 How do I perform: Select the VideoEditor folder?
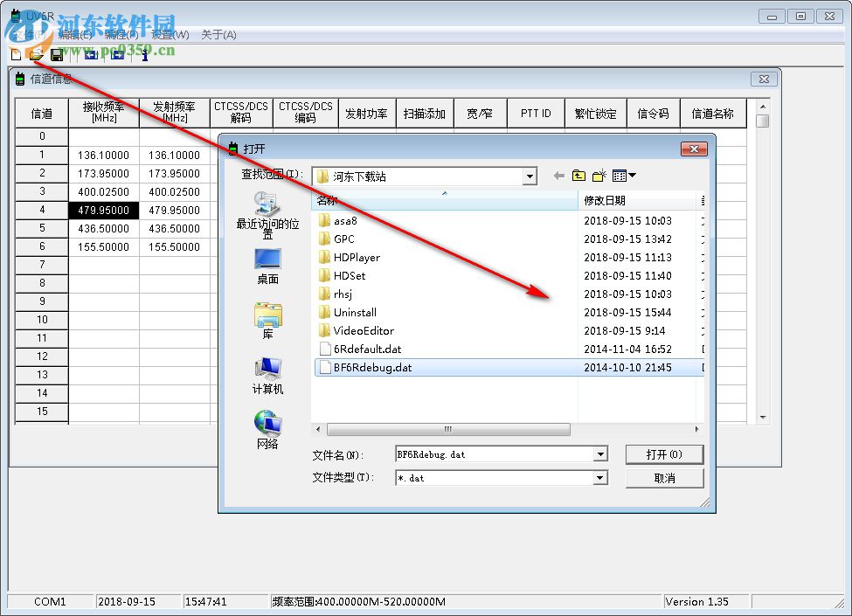(357, 331)
